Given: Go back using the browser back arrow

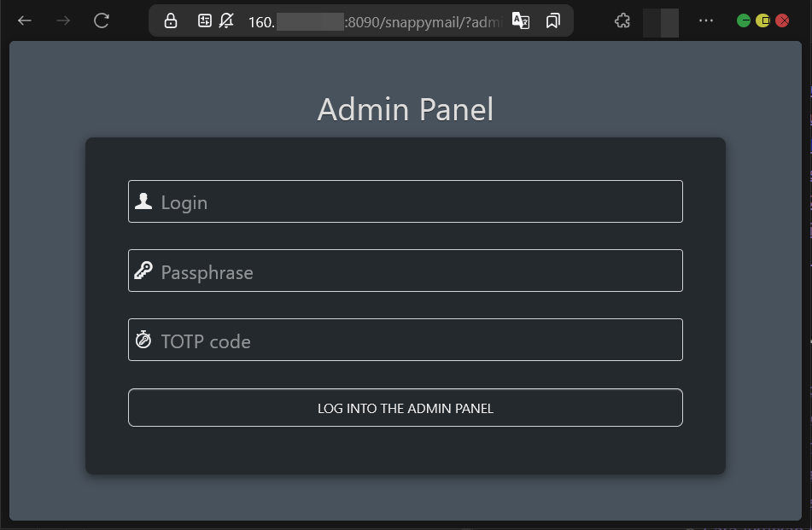Looking at the screenshot, I should point(25,20).
